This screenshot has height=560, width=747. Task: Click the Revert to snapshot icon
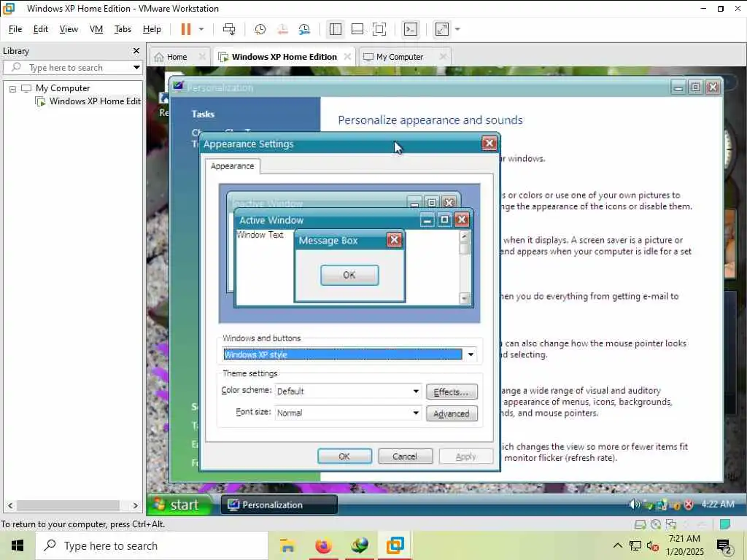tap(282, 29)
